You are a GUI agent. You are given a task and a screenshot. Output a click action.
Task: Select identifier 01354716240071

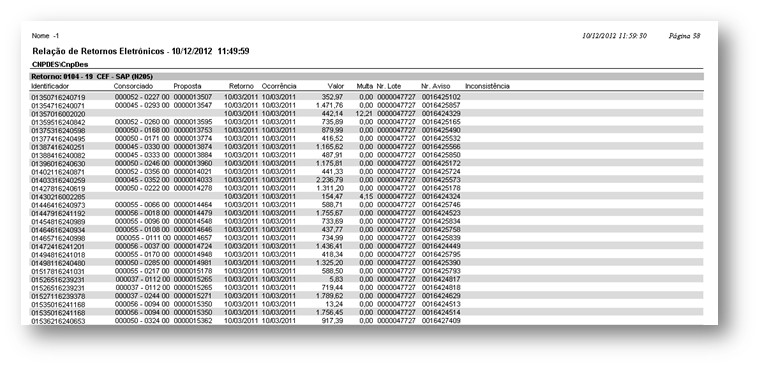58,105
